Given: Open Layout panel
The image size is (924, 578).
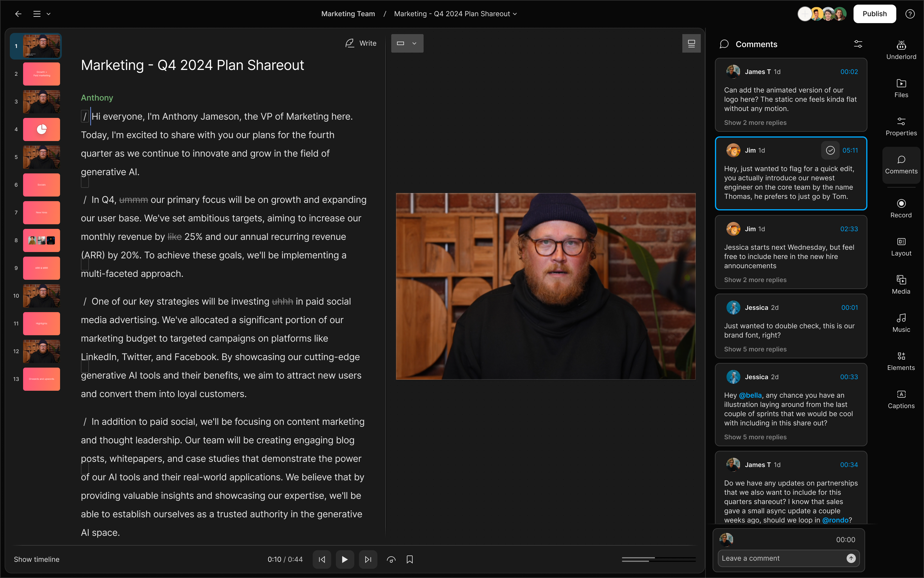Looking at the screenshot, I should tap(901, 247).
